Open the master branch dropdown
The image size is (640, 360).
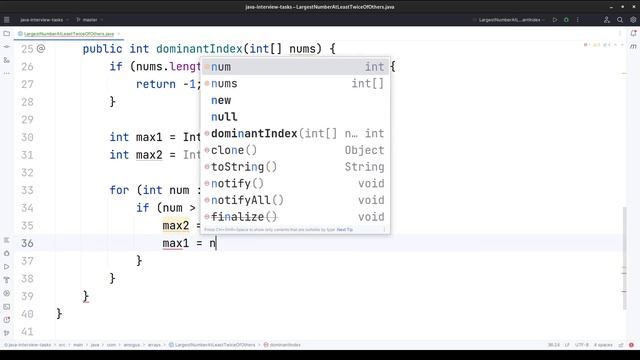coord(89,20)
